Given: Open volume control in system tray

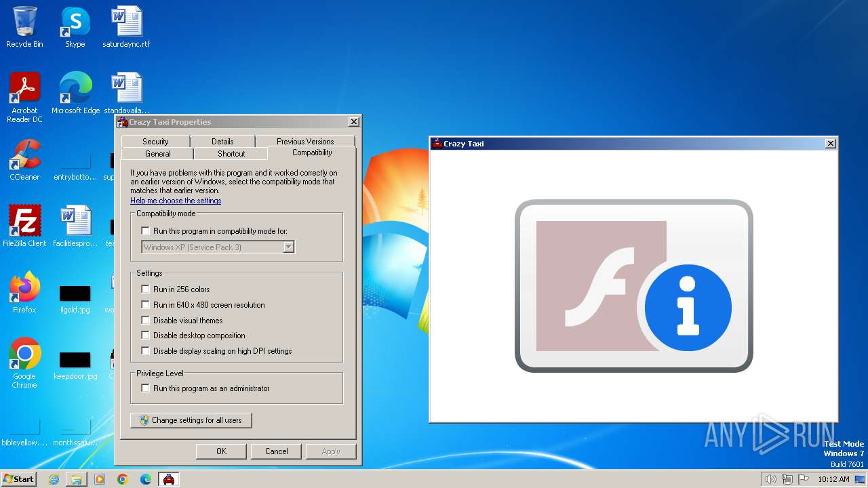Looking at the screenshot, I should click(770, 479).
